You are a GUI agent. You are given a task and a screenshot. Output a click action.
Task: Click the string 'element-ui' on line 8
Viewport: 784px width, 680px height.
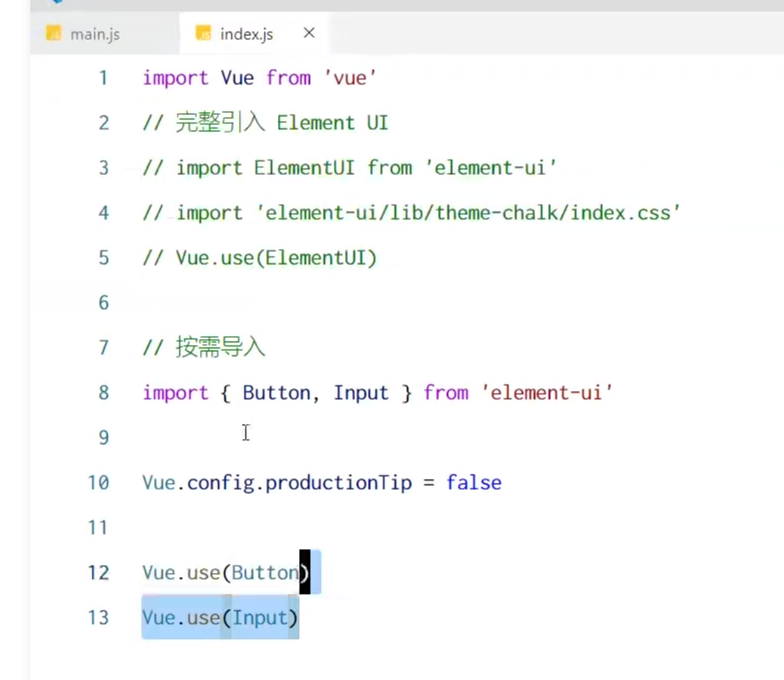(x=546, y=392)
